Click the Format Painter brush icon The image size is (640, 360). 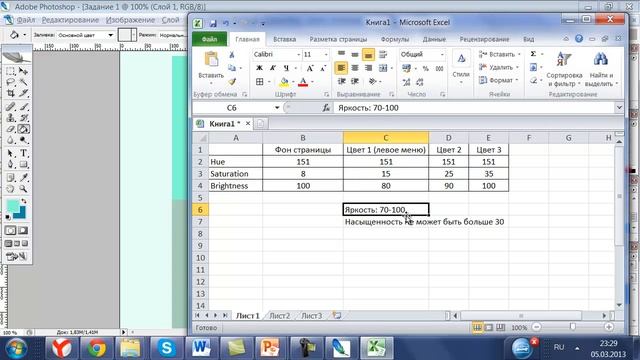coord(232,81)
